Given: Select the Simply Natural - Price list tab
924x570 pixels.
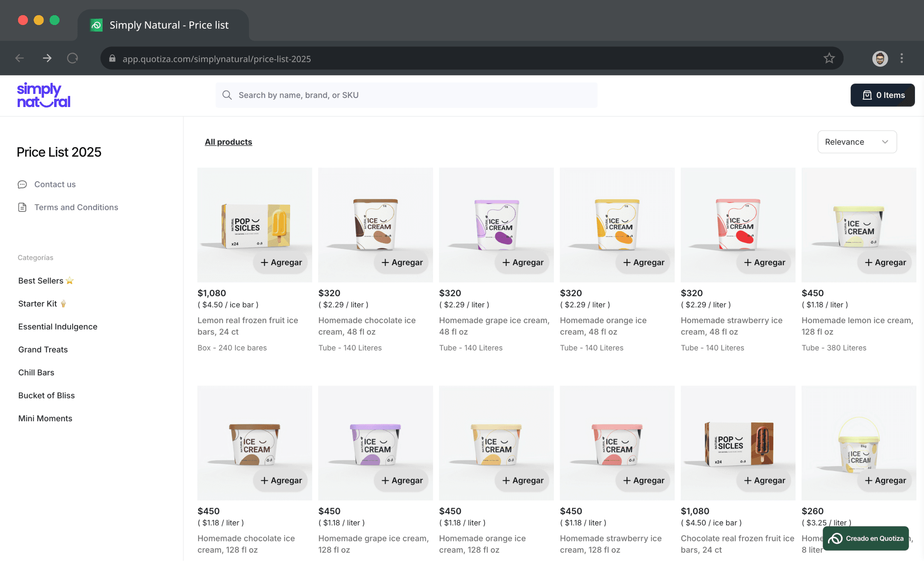Looking at the screenshot, I should [x=163, y=25].
